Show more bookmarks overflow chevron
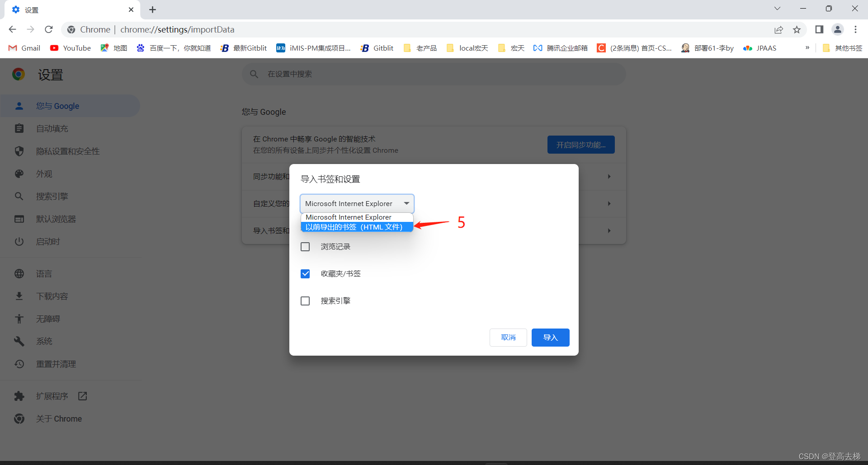 pyautogui.click(x=807, y=47)
